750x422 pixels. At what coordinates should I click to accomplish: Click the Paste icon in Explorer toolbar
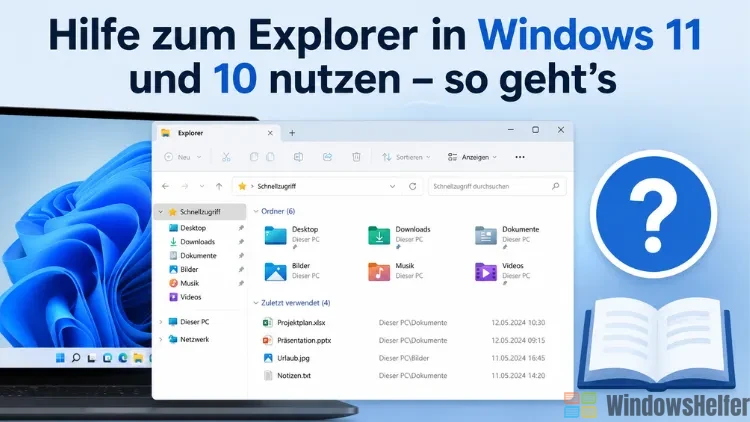270,157
